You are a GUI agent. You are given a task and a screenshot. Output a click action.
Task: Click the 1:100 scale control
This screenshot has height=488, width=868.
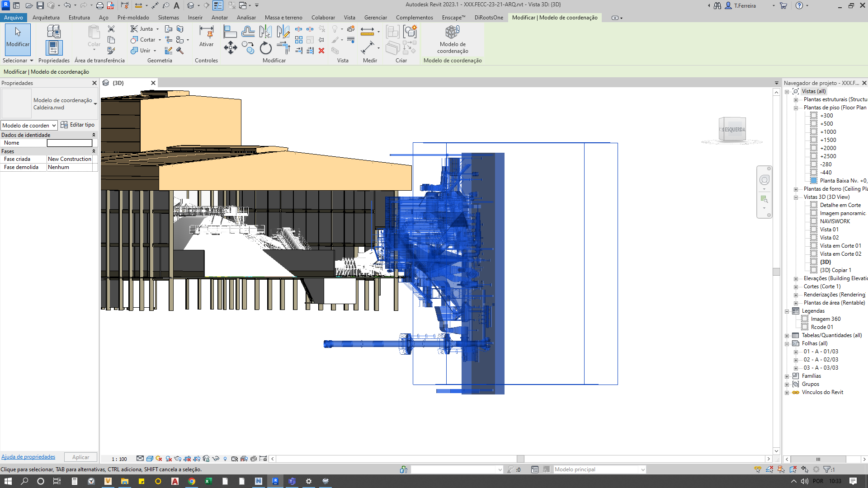pos(119,459)
